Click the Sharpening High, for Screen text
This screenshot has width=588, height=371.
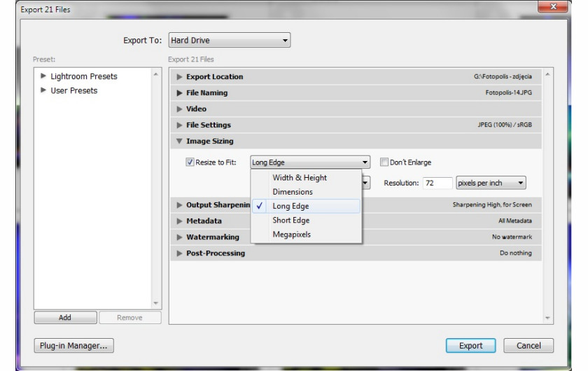[492, 205]
